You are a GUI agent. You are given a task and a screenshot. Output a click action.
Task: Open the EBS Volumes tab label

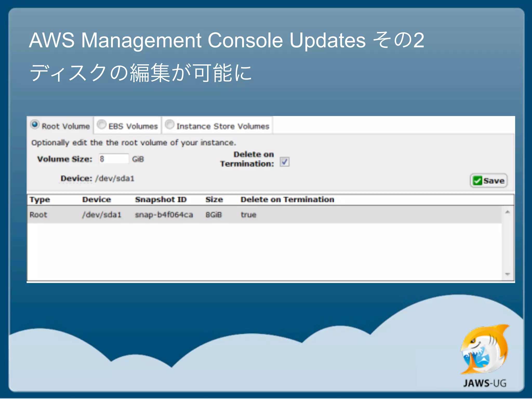[133, 127]
